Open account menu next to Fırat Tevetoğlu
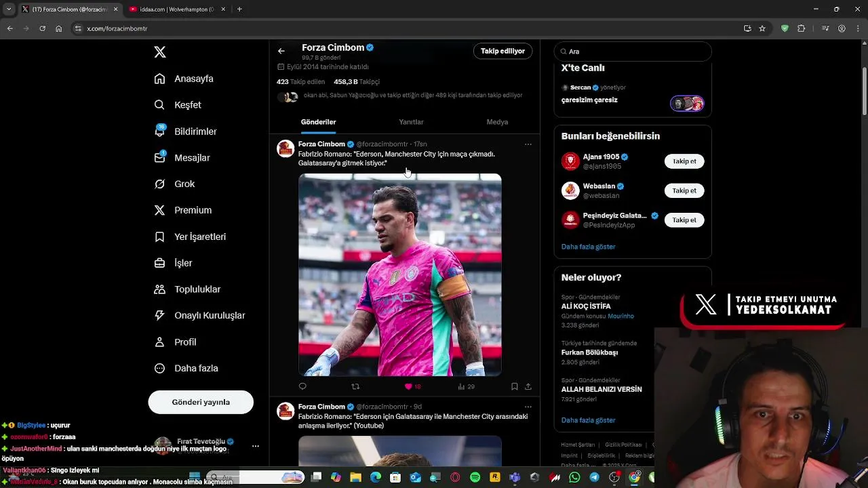The height and width of the screenshot is (488, 868). [255, 446]
